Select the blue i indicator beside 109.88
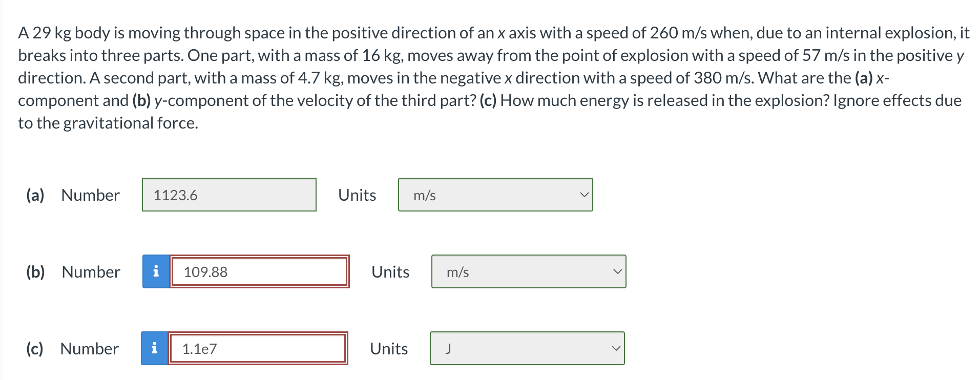The image size is (980, 380). click(x=155, y=272)
